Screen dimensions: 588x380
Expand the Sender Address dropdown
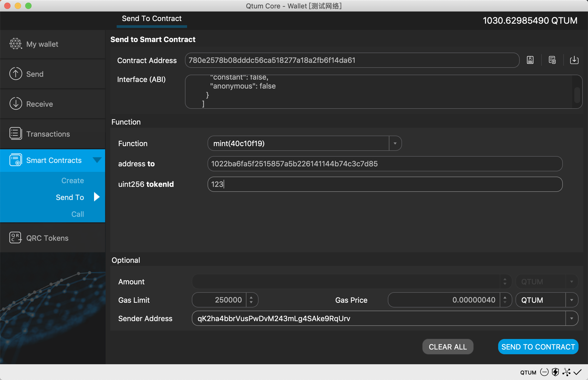point(571,319)
